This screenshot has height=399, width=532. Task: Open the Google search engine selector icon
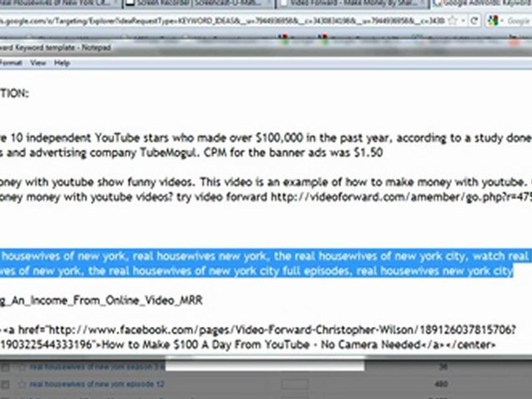click(493, 21)
